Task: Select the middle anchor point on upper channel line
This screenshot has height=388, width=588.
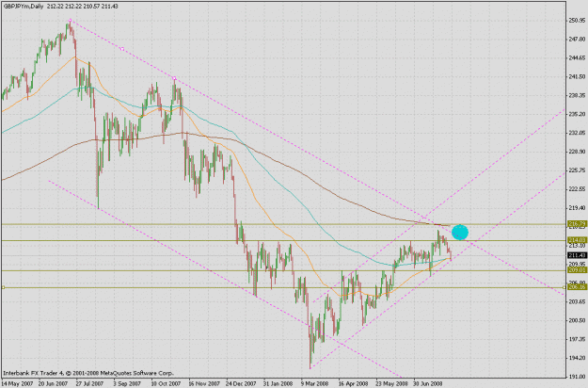Action: 122,49
